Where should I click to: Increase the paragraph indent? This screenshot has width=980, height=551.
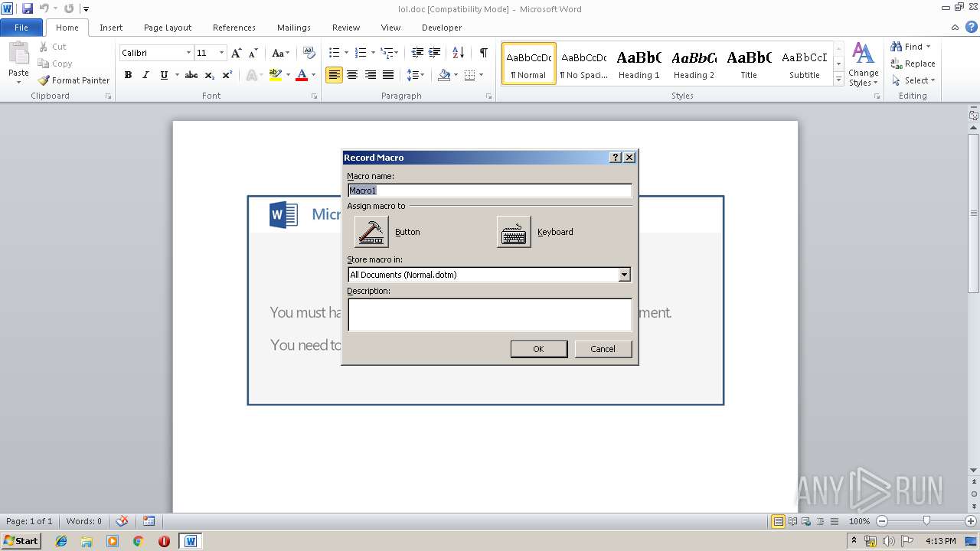435,53
